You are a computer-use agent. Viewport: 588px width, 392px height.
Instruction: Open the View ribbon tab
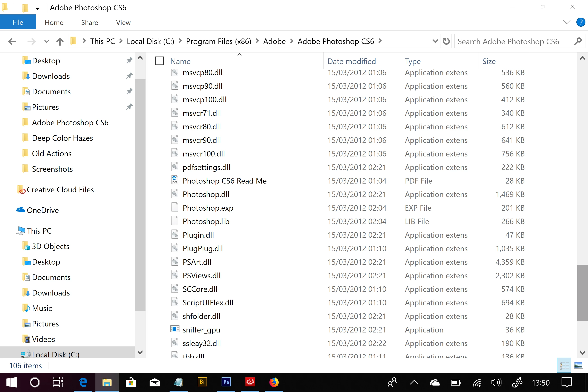point(123,23)
